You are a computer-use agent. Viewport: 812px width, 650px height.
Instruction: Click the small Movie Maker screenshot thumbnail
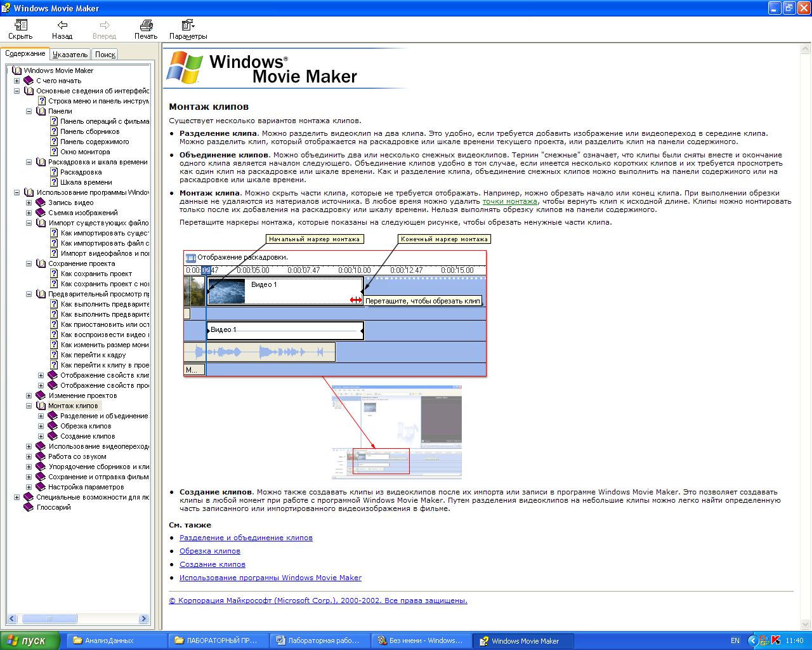[x=396, y=432]
